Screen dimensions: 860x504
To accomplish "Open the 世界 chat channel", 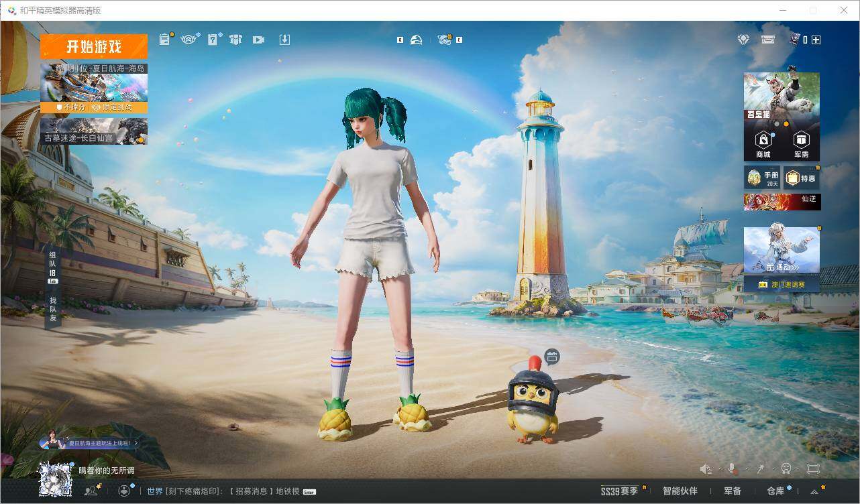I will pyautogui.click(x=155, y=491).
